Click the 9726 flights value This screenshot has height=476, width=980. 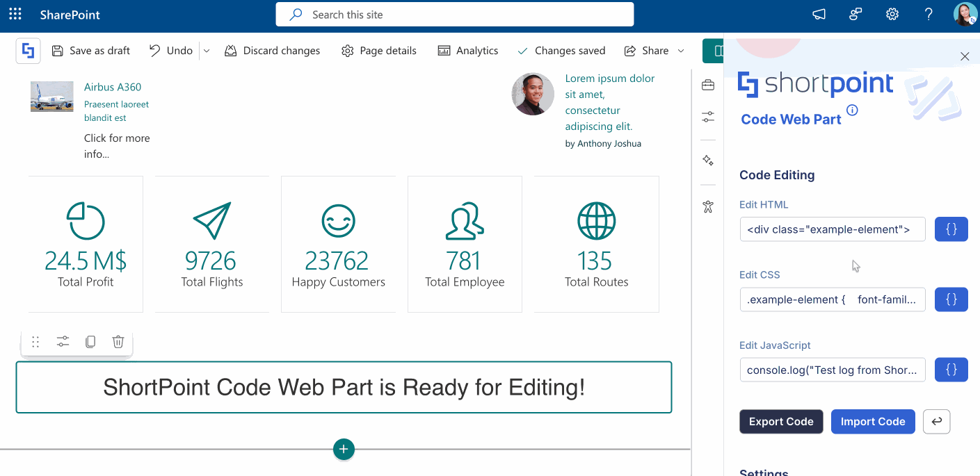[x=211, y=261]
